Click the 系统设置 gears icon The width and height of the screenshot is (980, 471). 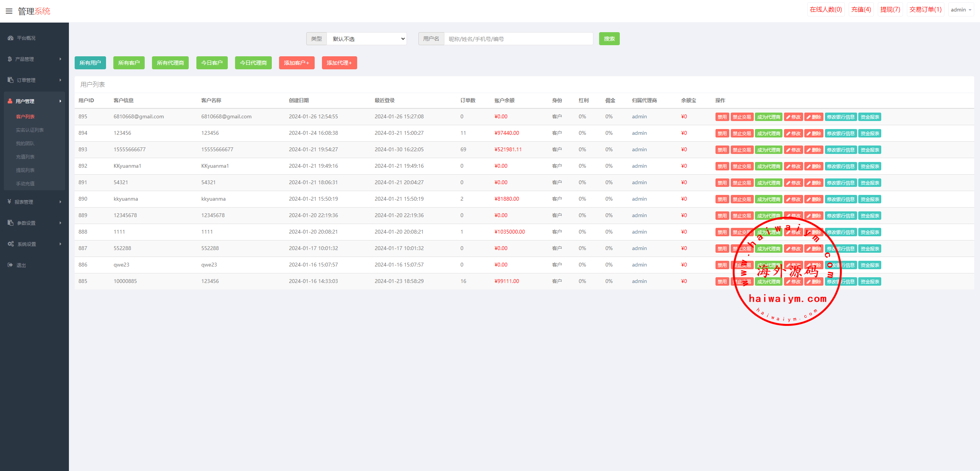pyautogui.click(x=11, y=244)
